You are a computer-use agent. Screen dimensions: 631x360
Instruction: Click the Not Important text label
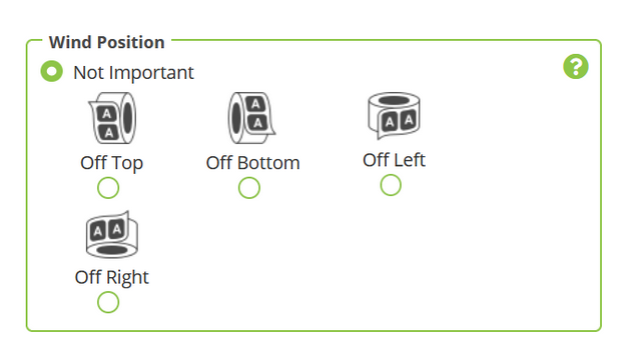134,73
